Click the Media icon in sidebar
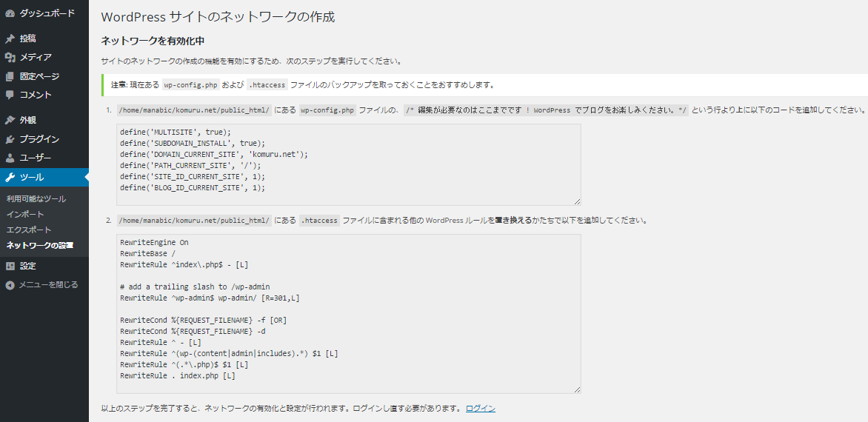The height and width of the screenshot is (422, 868). [10, 58]
